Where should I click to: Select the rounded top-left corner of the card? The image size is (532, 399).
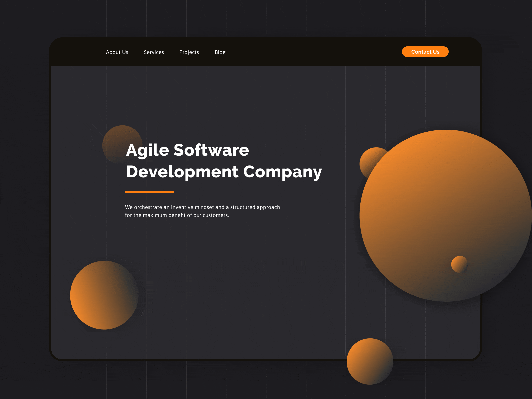(x=53, y=43)
